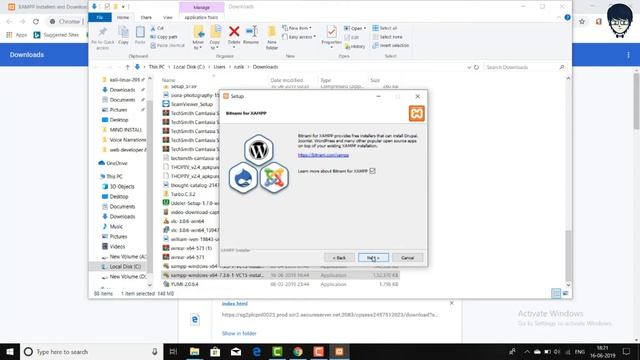Image resolution: width=640 pixels, height=360 pixels.
Task: Open the Explorer help question-mark icon
Action: 567,18
